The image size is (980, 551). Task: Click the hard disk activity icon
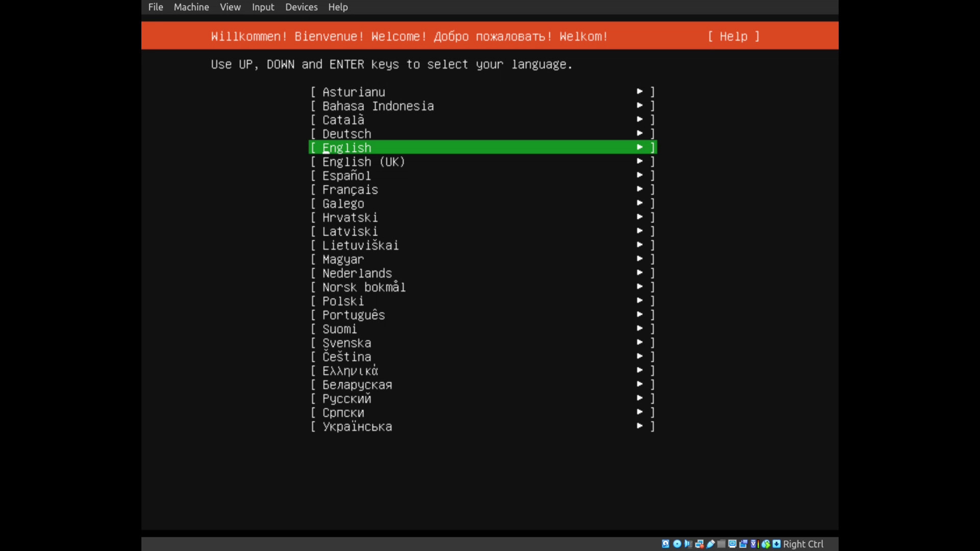click(666, 544)
